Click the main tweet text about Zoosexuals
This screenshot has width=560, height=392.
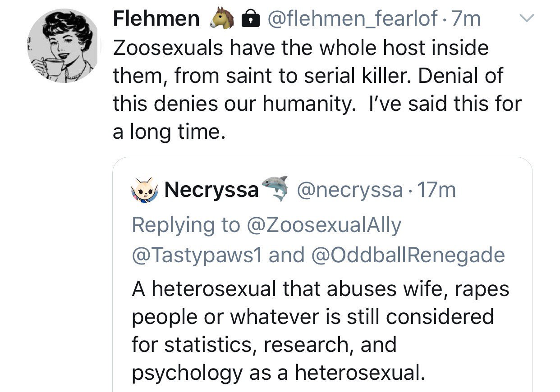[x=317, y=91]
